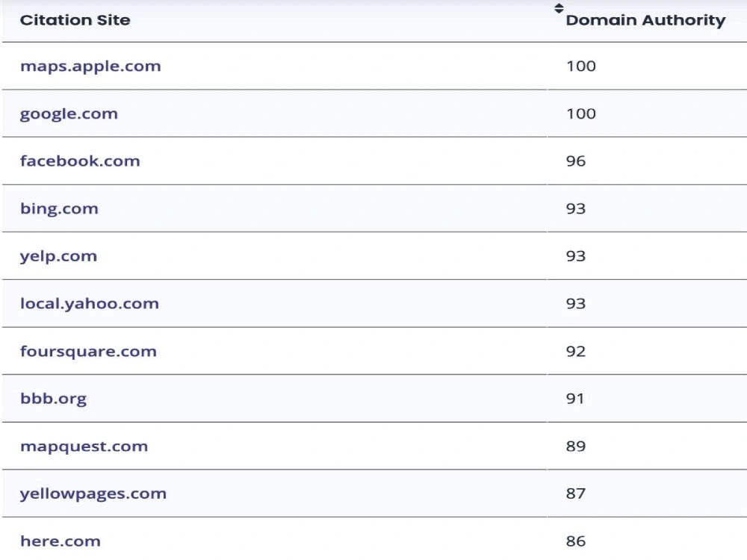Select the yellowpages.com authority value 87
The height and width of the screenshot is (560, 747).
tap(575, 494)
